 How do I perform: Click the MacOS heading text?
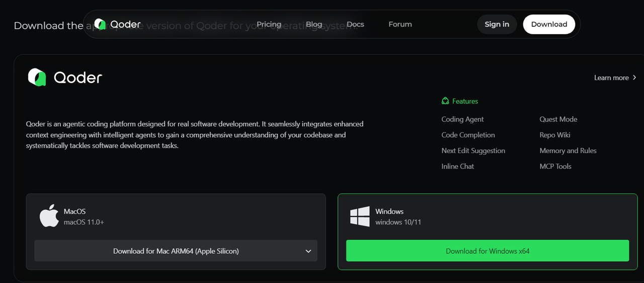[75, 211]
